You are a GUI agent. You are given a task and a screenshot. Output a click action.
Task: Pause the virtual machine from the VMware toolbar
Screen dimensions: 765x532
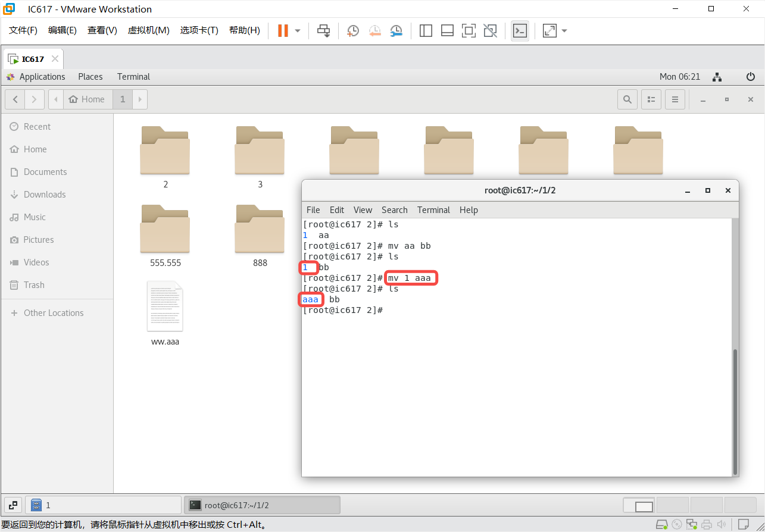(283, 30)
